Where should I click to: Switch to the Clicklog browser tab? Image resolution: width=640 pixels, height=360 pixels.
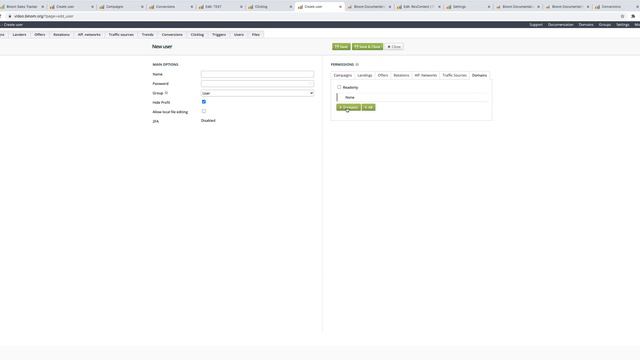(270, 7)
